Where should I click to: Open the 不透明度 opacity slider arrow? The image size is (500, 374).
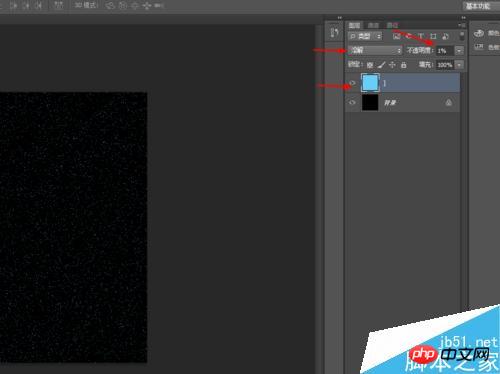(x=459, y=51)
